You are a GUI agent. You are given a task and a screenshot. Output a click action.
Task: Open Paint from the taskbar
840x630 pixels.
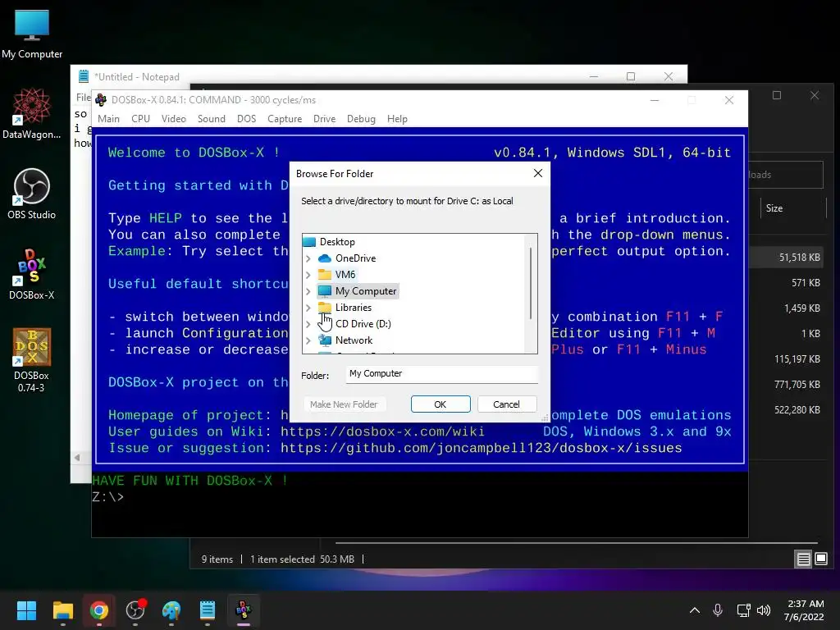(x=171, y=610)
